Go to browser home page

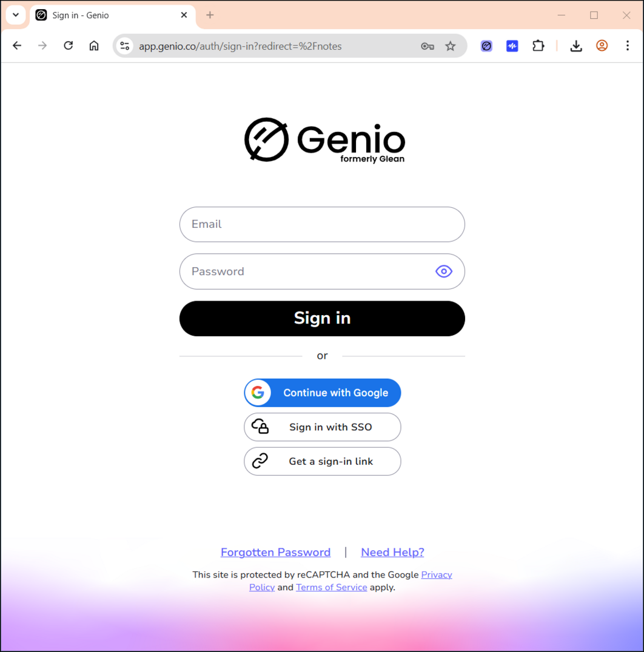(x=94, y=45)
